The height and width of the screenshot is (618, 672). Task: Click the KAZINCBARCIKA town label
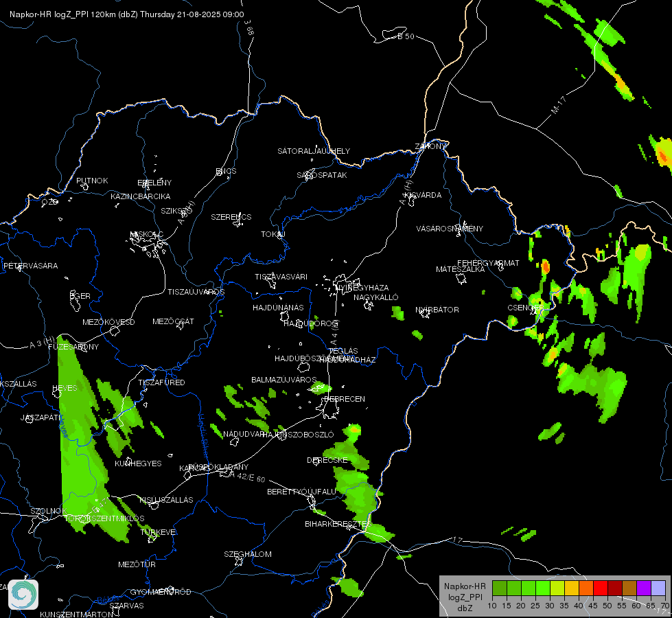point(141,196)
